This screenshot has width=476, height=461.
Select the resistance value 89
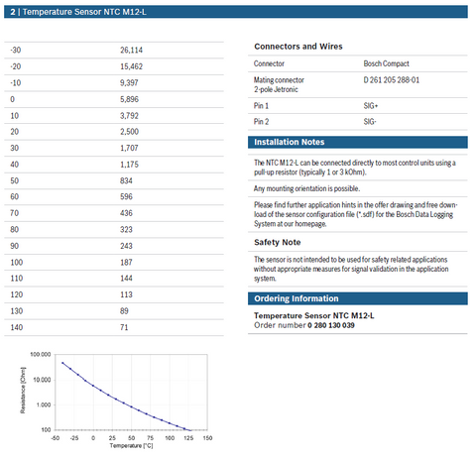tap(124, 311)
